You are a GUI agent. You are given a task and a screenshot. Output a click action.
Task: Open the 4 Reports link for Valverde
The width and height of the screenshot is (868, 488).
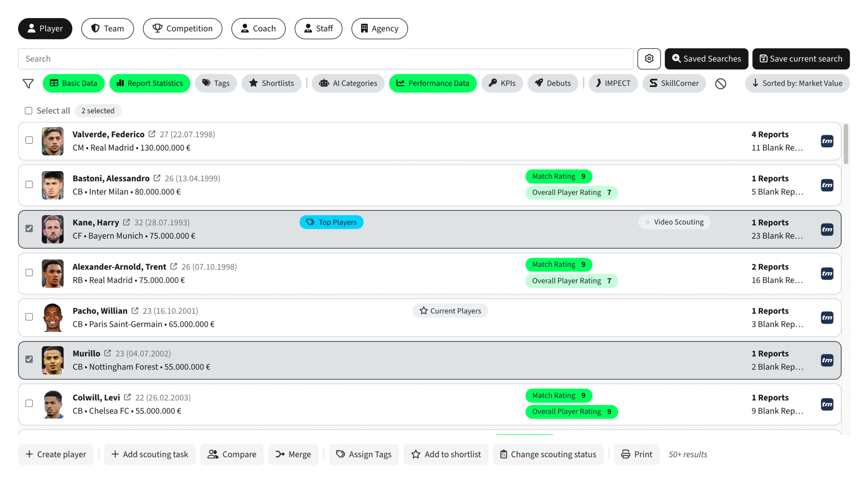point(770,134)
